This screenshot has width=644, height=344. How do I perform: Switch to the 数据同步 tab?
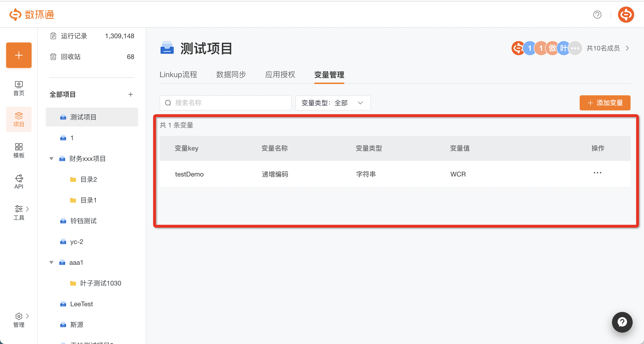point(231,74)
